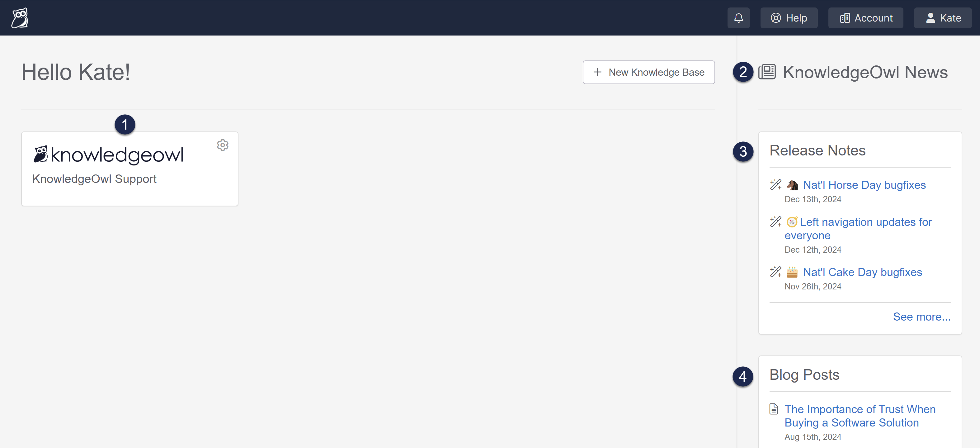
Task: Click New Knowledge Base button
Action: (x=649, y=72)
